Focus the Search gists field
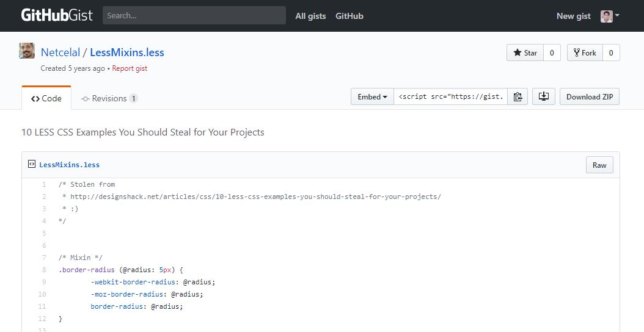 point(194,16)
